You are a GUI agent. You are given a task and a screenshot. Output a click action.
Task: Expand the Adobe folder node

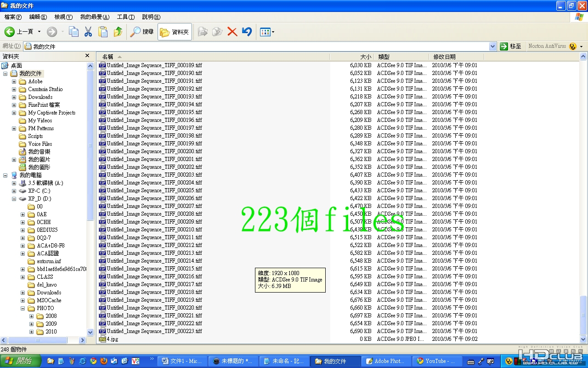(x=14, y=81)
